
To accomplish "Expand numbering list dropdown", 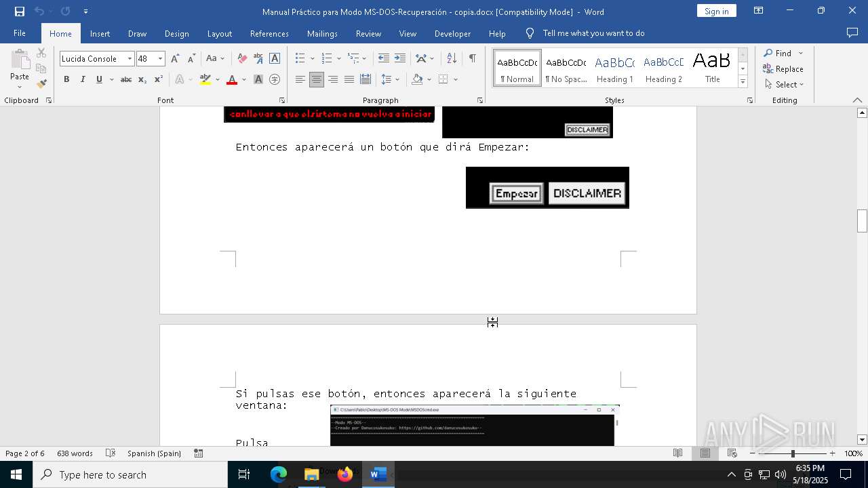I will 338,59.
